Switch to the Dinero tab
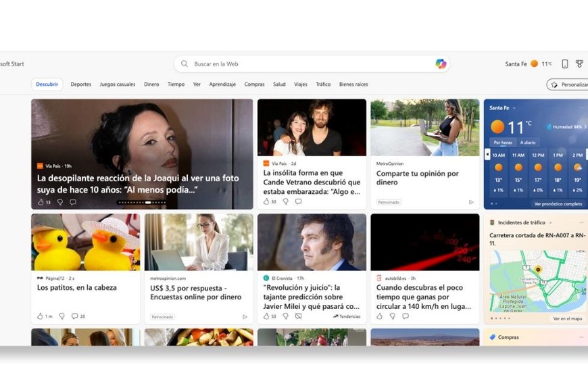The height and width of the screenshot is (392, 588). (x=151, y=84)
